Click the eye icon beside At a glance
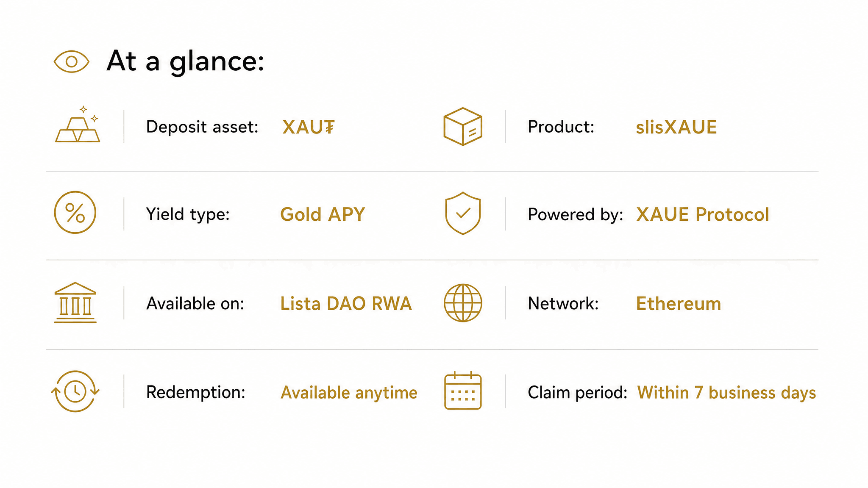Image resolution: width=868 pixels, height=488 pixels. pyautogui.click(x=71, y=62)
